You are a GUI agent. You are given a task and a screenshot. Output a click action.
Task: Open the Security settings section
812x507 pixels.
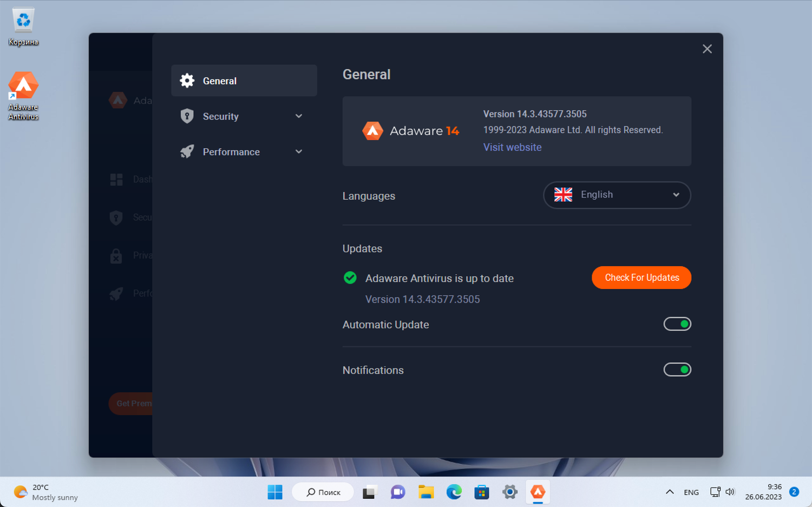244,116
